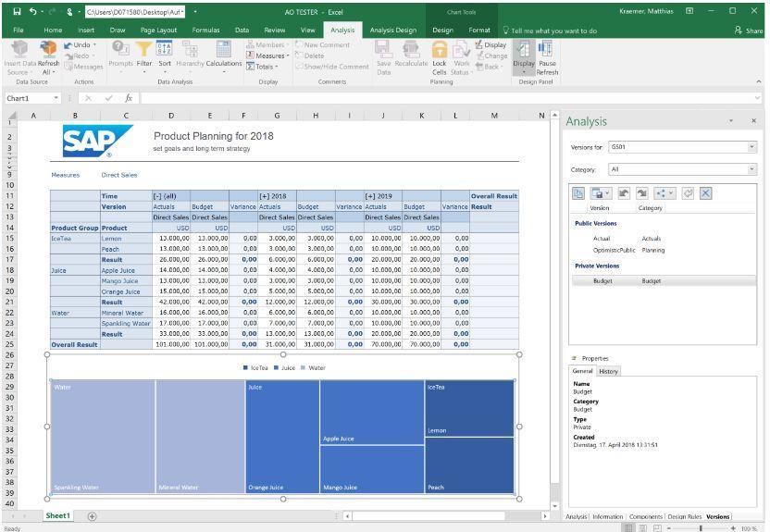This screenshot has height=532, width=770.
Task: Switch to the Components panel tab
Action: (646, 517)
